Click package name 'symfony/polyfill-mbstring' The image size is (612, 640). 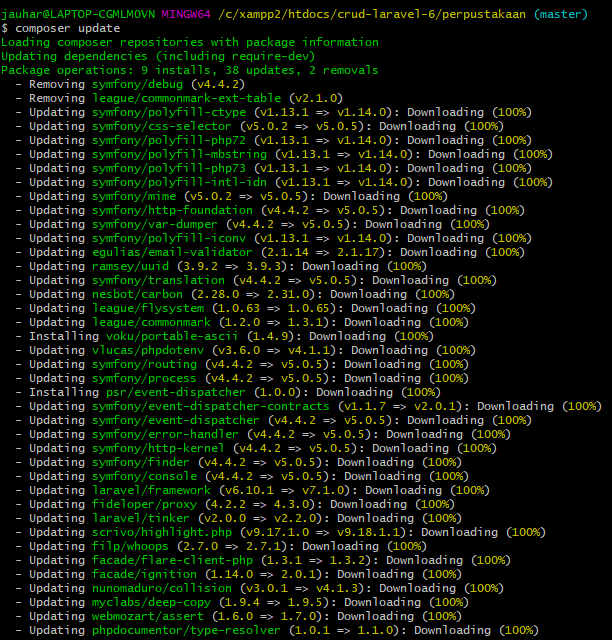point(179,154)
